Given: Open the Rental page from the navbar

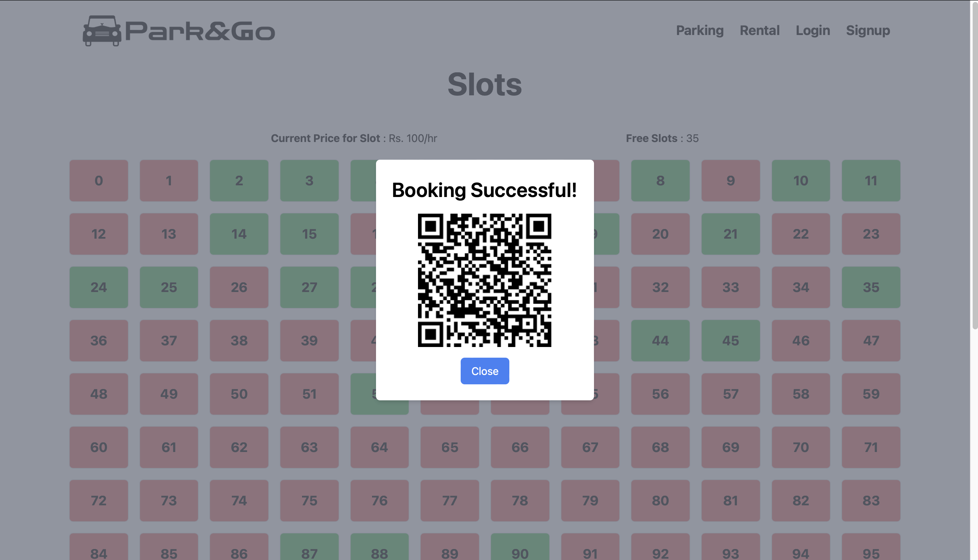Looking at the screenshot, I should coord(760,31).
